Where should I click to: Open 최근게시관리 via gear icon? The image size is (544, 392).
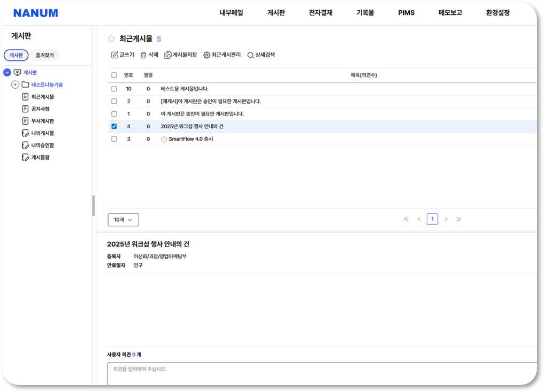click(x=207, y=55)
